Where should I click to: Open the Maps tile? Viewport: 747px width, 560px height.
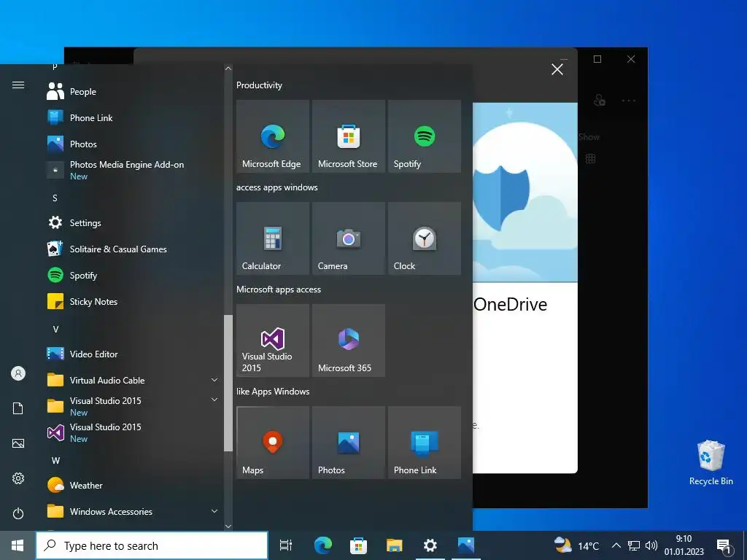pos(273,443)
